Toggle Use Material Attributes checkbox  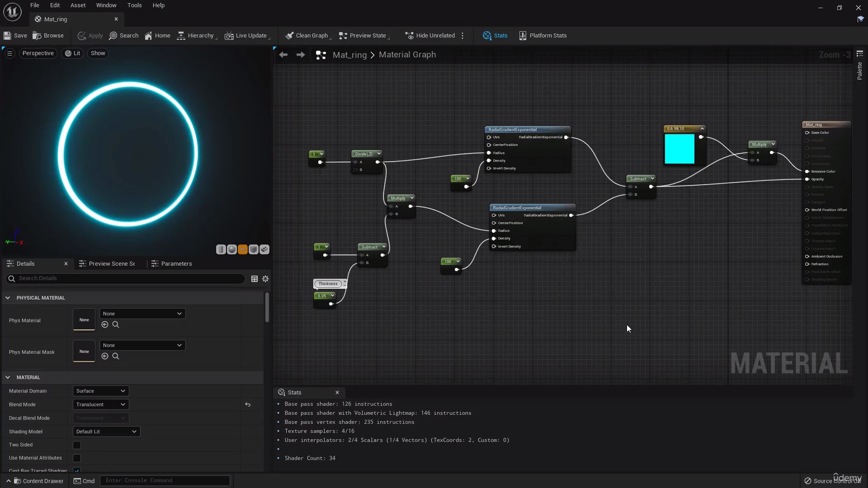(x=76, y=458)
